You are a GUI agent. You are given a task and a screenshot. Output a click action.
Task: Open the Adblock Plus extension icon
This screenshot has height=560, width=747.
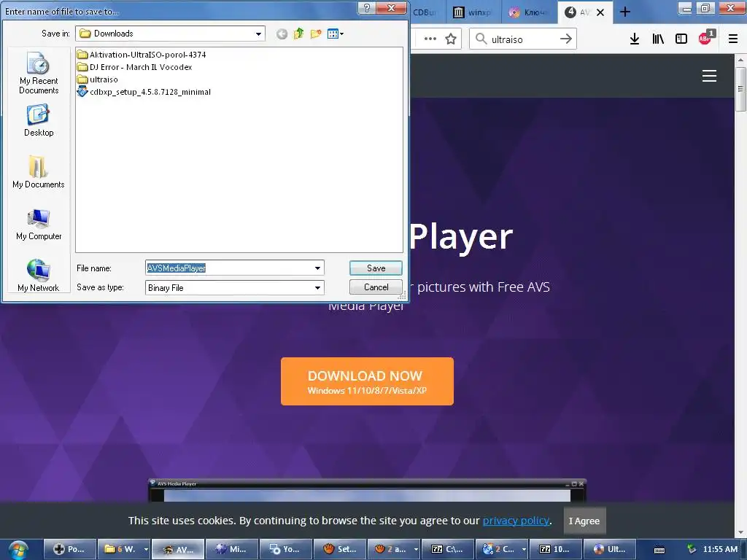pyautogui.click(x=706, y=38)
